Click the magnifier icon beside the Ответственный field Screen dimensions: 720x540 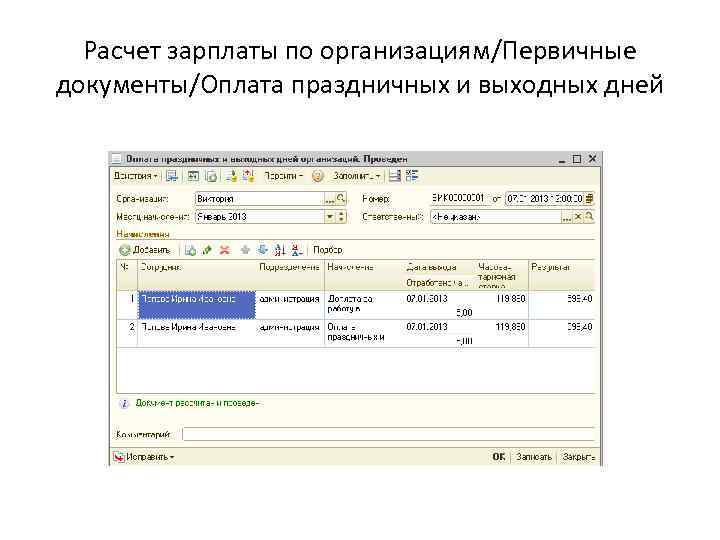click(590, 217)
